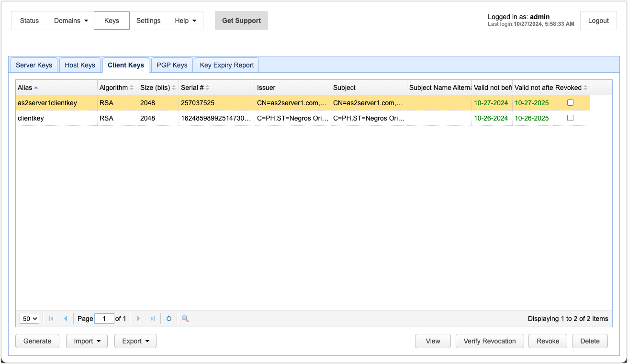
Task: Open the search magnifier icon
Action: pos(185,319)
